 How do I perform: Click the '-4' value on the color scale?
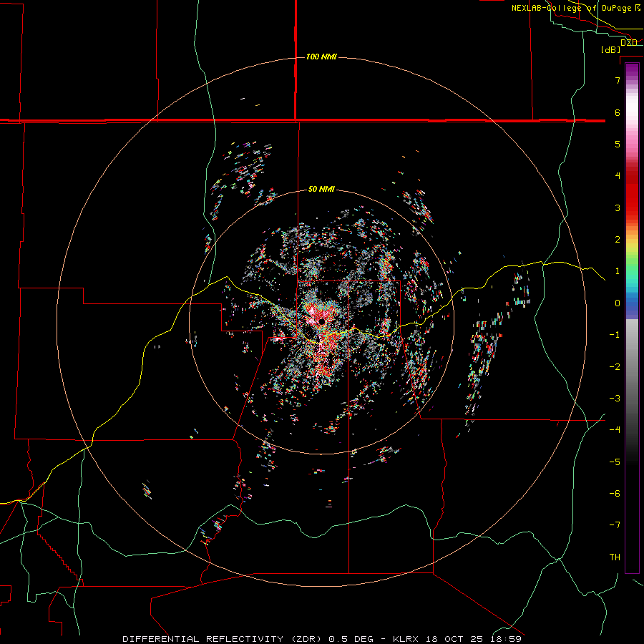[x=615, y=430]
